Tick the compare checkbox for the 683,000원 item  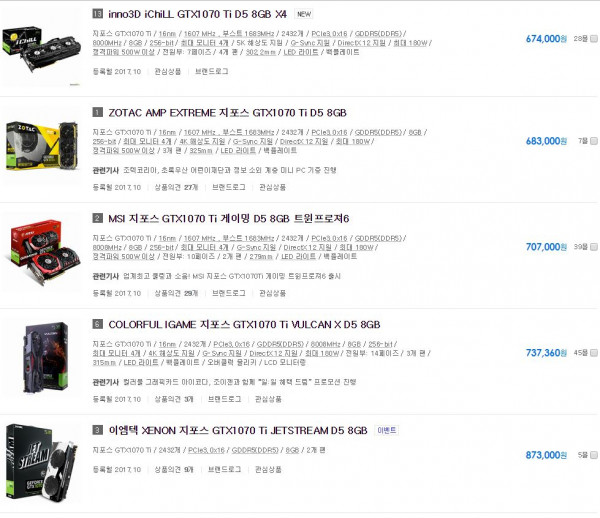tap(594, 141)
